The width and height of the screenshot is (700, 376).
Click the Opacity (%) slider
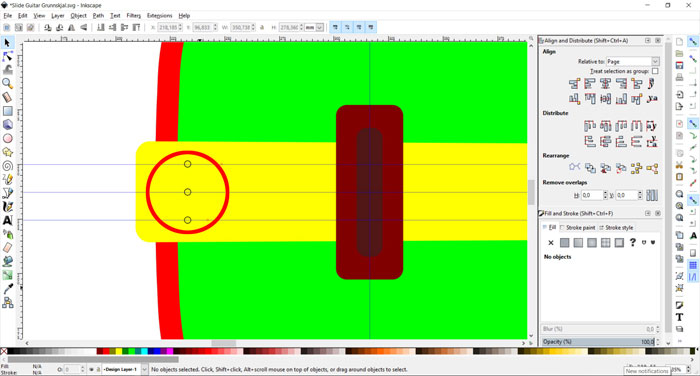tap(598, 342)
